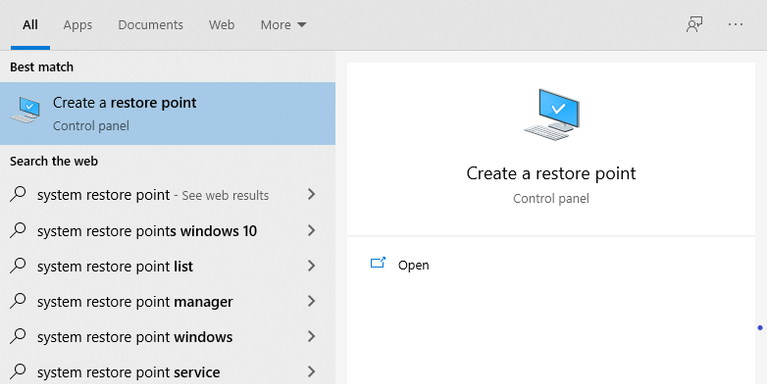Expand arrow for system restore points windows 10
767x384 pixels.
(x=311, y=230)
